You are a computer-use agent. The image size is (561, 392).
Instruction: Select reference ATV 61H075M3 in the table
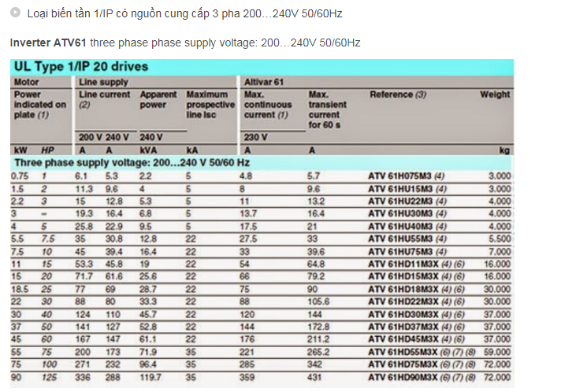405,176
